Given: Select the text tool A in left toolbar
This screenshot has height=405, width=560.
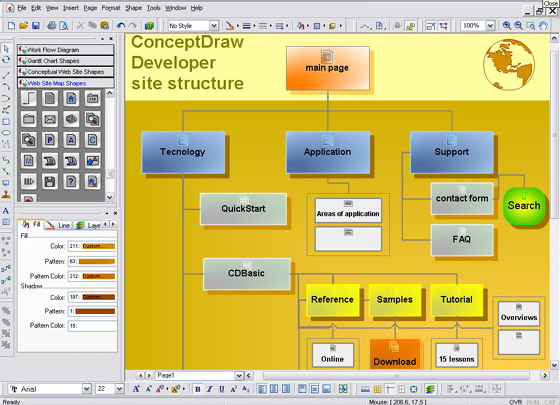Looking at the screenshot, I should [6, 211].
